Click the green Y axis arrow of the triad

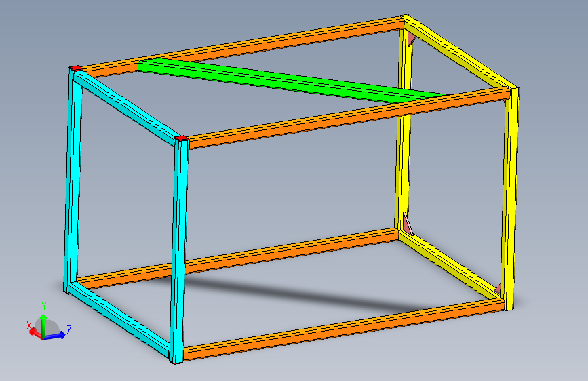44,324
